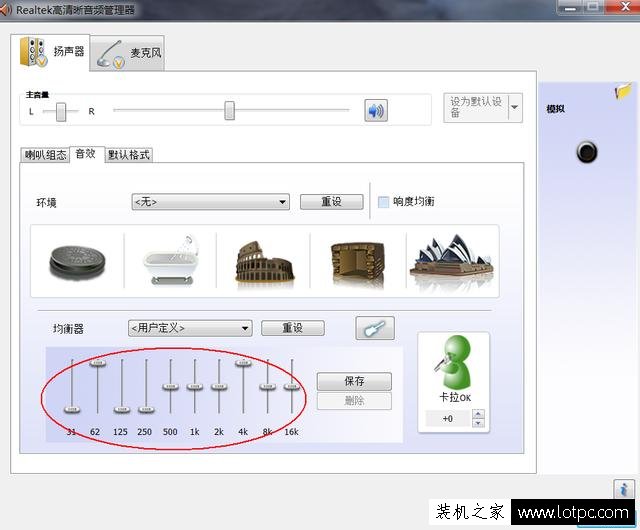Click the 4k equalizer slider handle
Screen dimensions: 640x530
(x=243, y=363)
